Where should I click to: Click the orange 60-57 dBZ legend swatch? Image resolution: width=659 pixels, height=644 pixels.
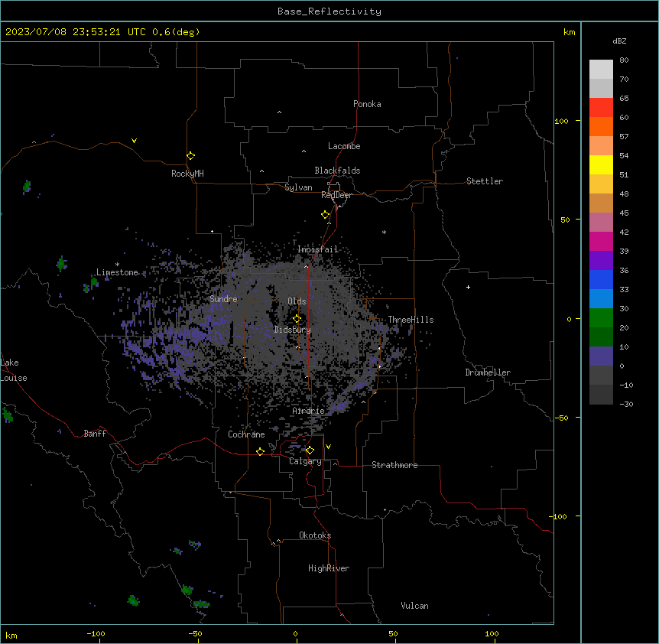(601, 126)
